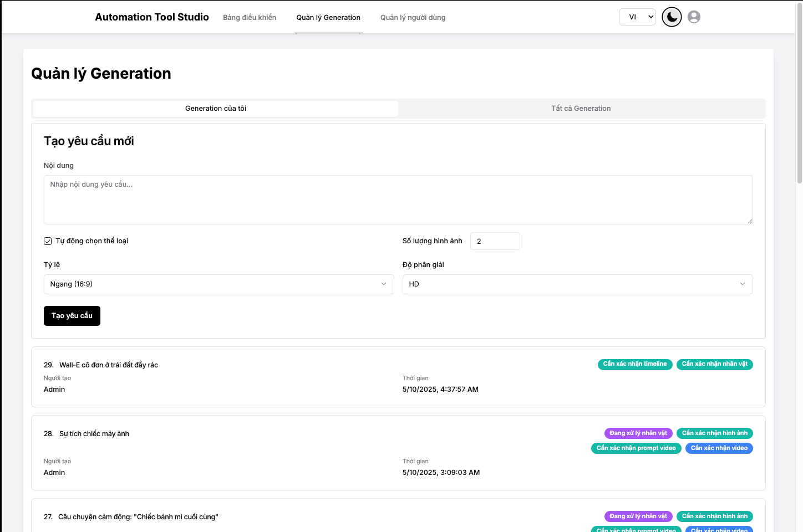Select "Quản lý Generation" navigation item
The width and height of the screenshot is (803, 532).
(x=328, y=17)
